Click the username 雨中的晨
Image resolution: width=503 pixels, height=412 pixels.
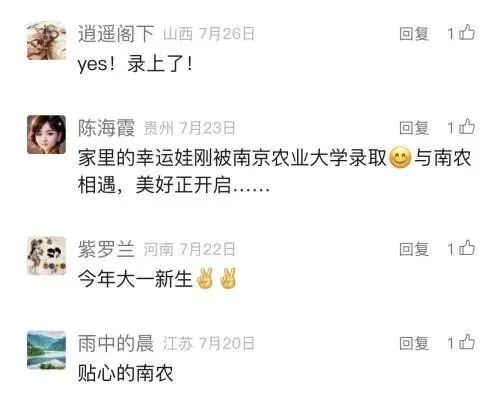[116, 343]
